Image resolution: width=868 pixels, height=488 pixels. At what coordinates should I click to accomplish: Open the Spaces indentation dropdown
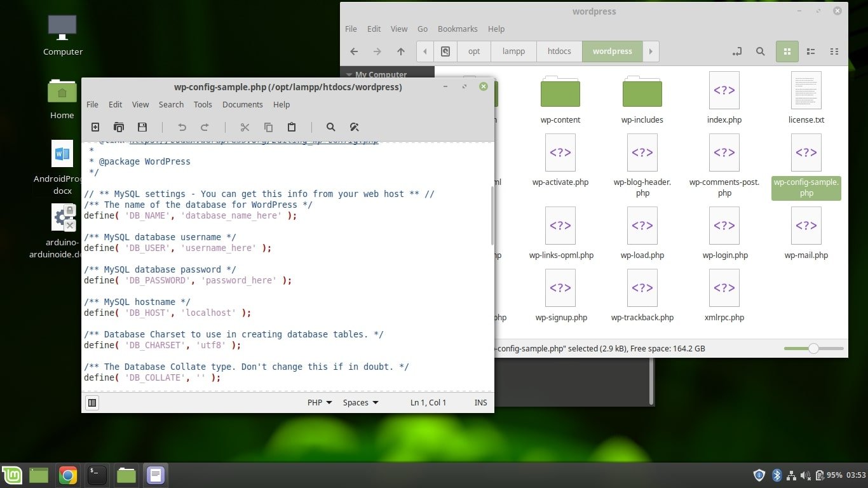(x=360, y=402)
